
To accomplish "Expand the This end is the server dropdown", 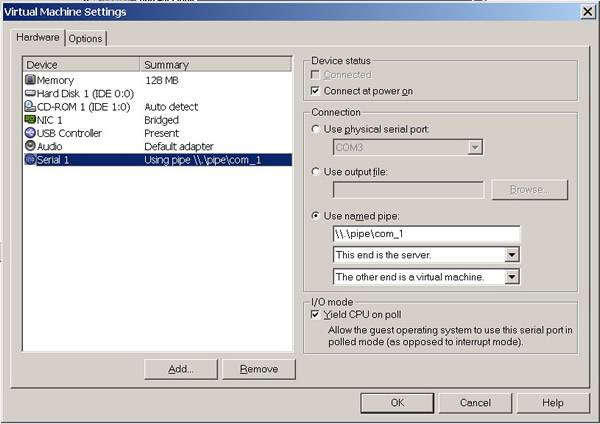I will (512, 254).
